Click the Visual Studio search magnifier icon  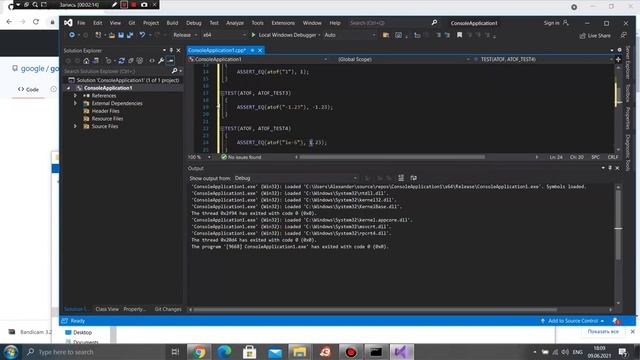(x=434, y=23)
